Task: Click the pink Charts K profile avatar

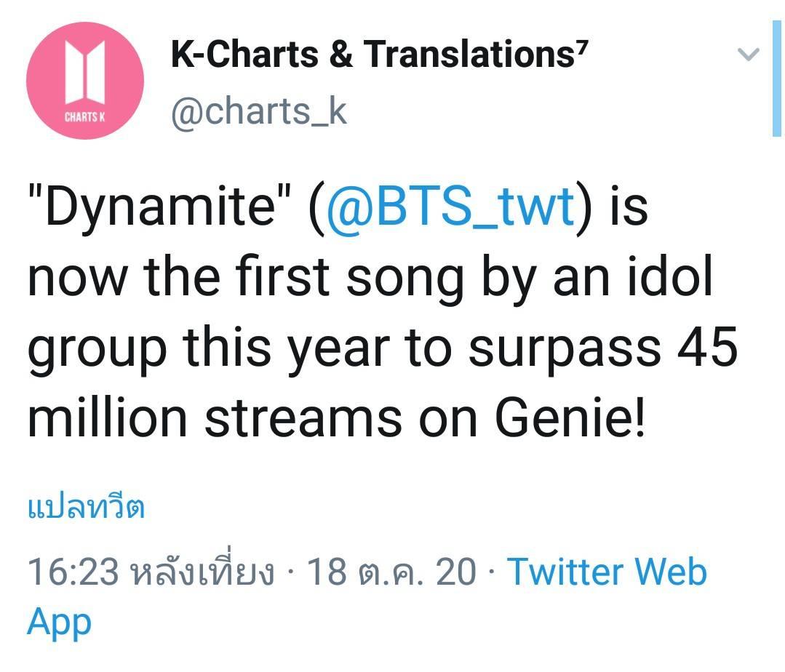Action: click(x=84, y=80)
